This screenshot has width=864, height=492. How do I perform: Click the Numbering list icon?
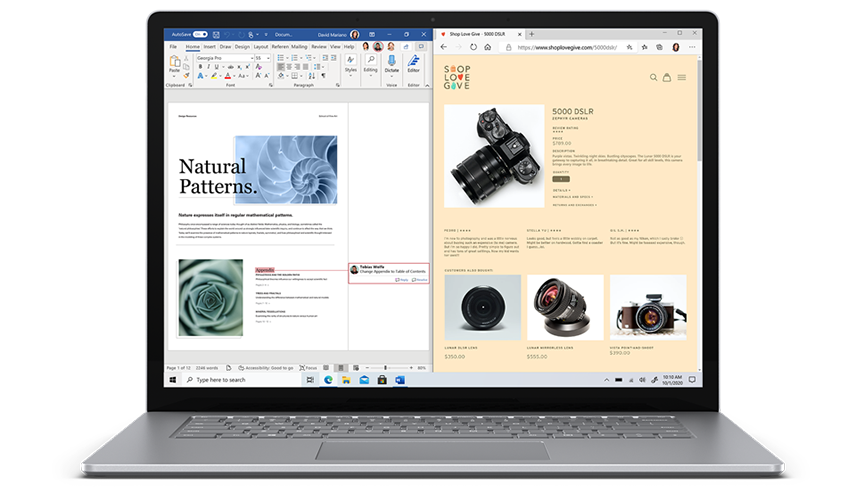point(294,58)
